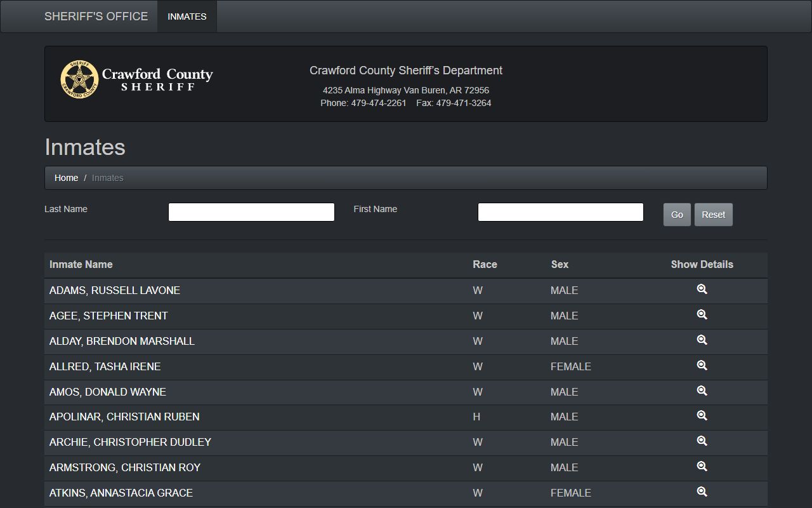Show details for Atkins, Annastacia Grace
812x508 pixels.
[702, 492]
